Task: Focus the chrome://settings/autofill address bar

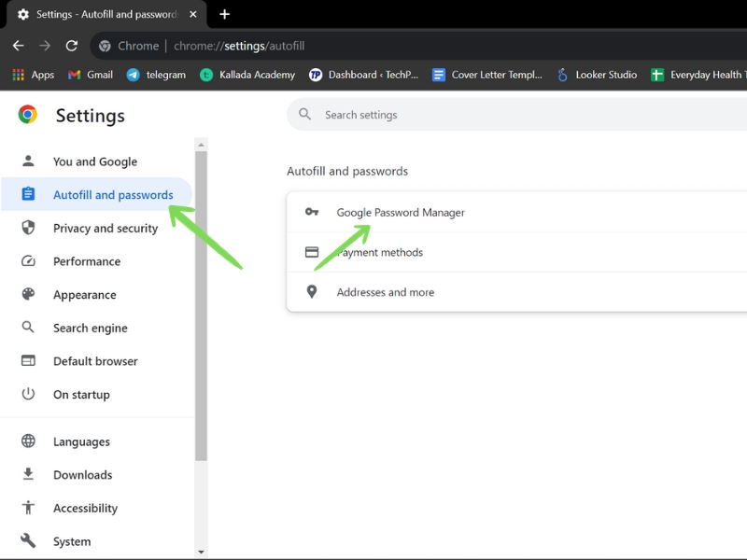Action: (x=239, y=46)
